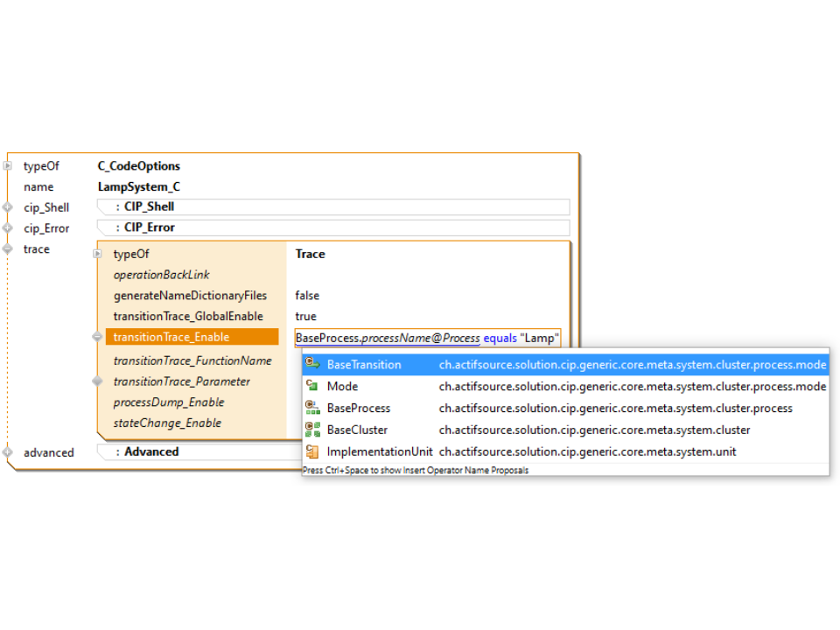
Task: Click the BaseProcess class icon
Action: point(312,408)
